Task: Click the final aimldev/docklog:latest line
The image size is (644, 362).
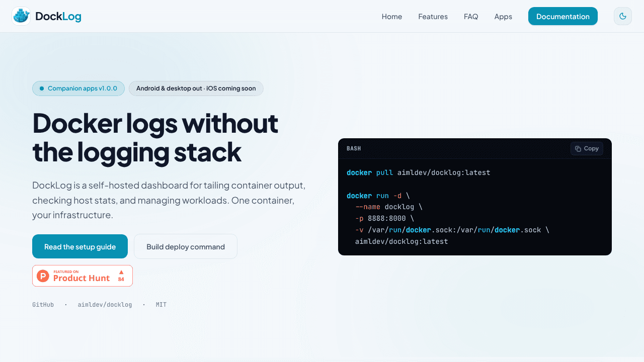Action: [401, 241]
